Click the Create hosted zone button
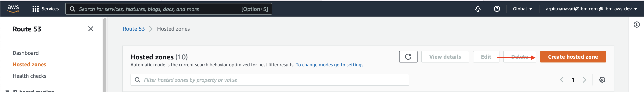 coord(573,57)
